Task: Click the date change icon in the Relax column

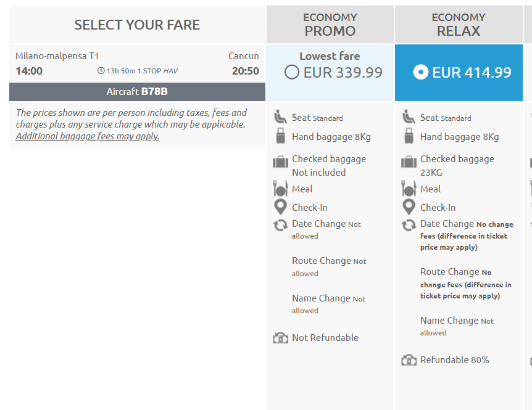Action: 409,225
